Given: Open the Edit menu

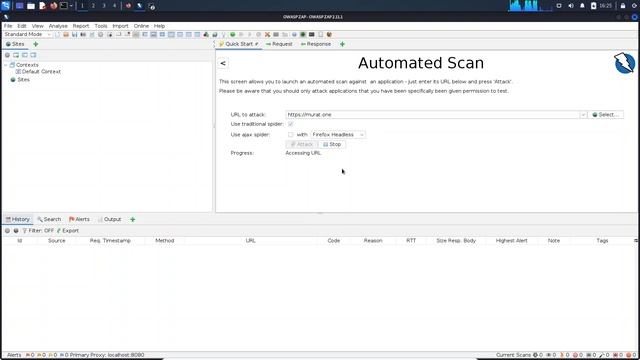Looking at the screenshot, I should coord(22,26).
